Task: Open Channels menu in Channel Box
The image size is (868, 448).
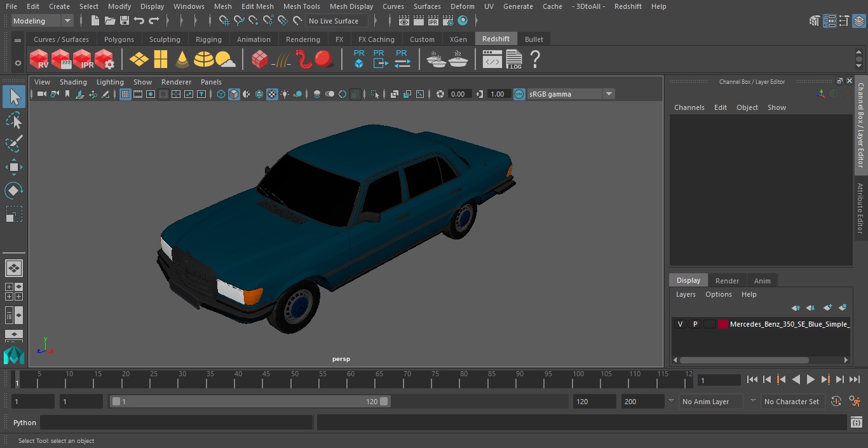Action: pyautogui.click(x=689, y=107)
